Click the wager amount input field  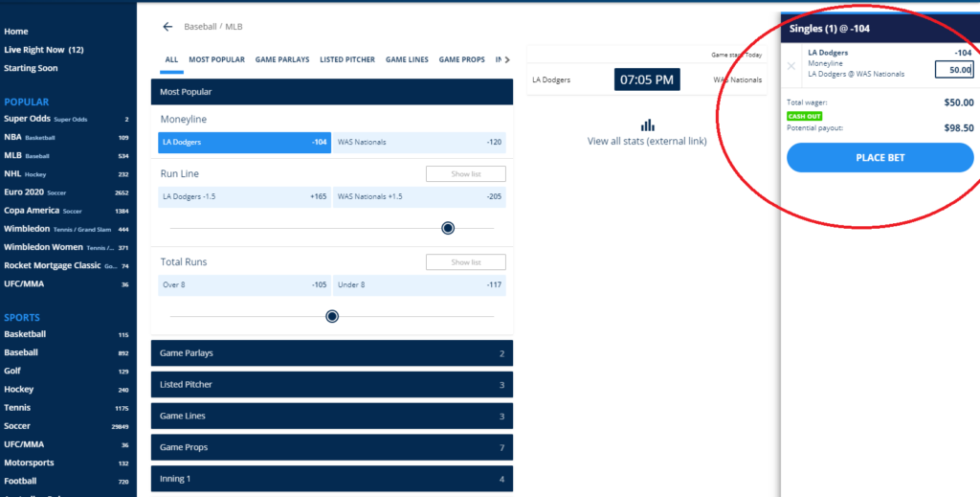[954, 69]
